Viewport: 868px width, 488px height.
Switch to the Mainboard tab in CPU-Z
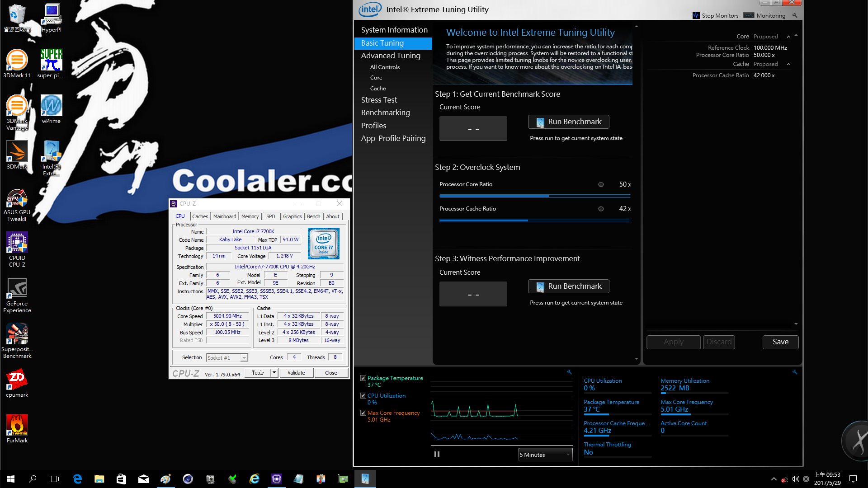point(225,216)
